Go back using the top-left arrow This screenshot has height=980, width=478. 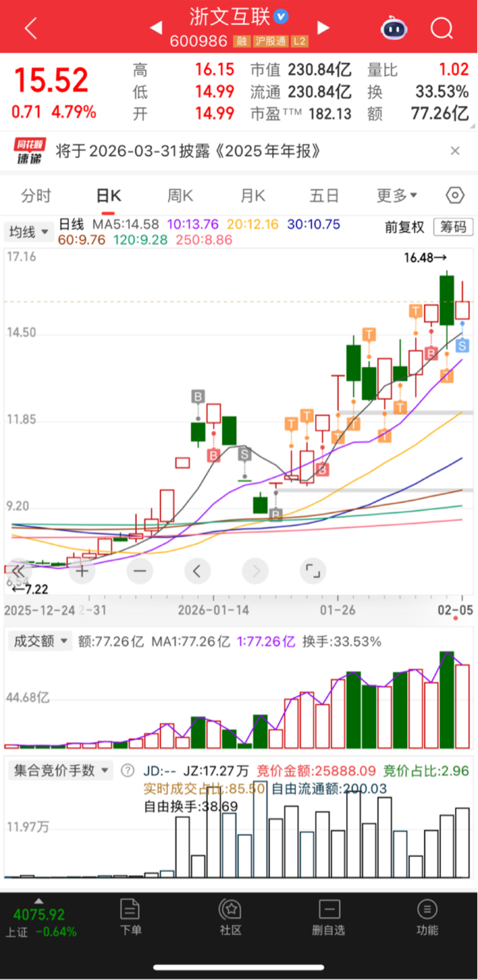[30, 28]
